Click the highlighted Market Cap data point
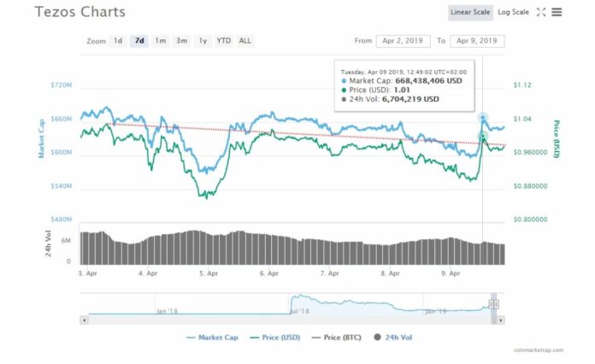This screenshot has width=595, height=364. click(483, 118)
